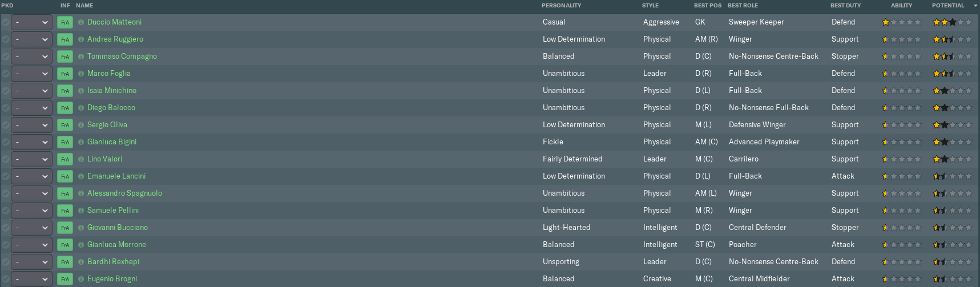The width and height of the screenshot is (980, 287).
Task: Click the info icon beside Duccio Matteoni
Action: coord(81,22)
